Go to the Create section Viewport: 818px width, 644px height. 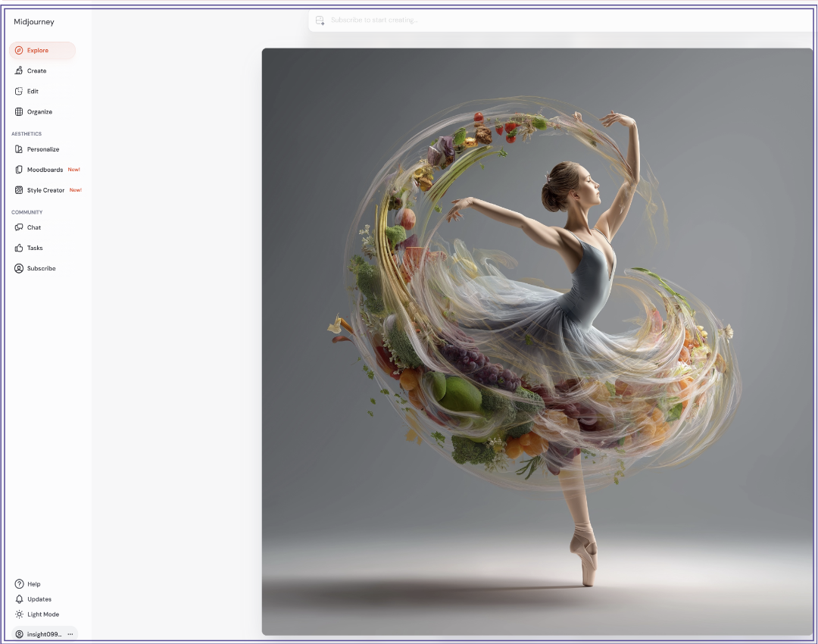[x=36, y=71]
